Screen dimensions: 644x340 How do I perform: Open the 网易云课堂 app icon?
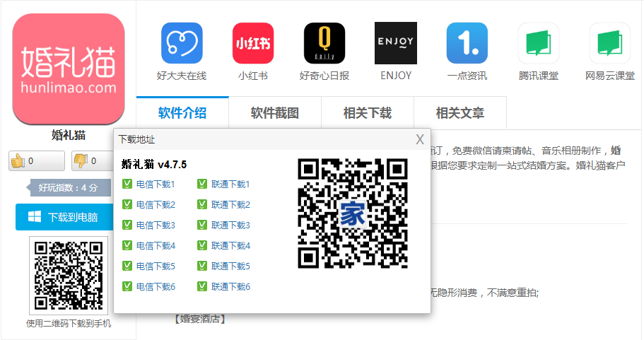coord(610,43)
